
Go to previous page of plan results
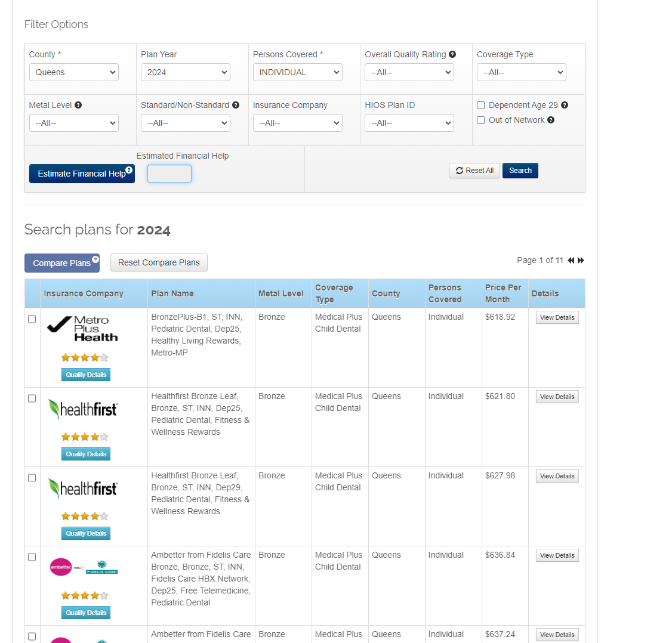[x=571, y=260]
